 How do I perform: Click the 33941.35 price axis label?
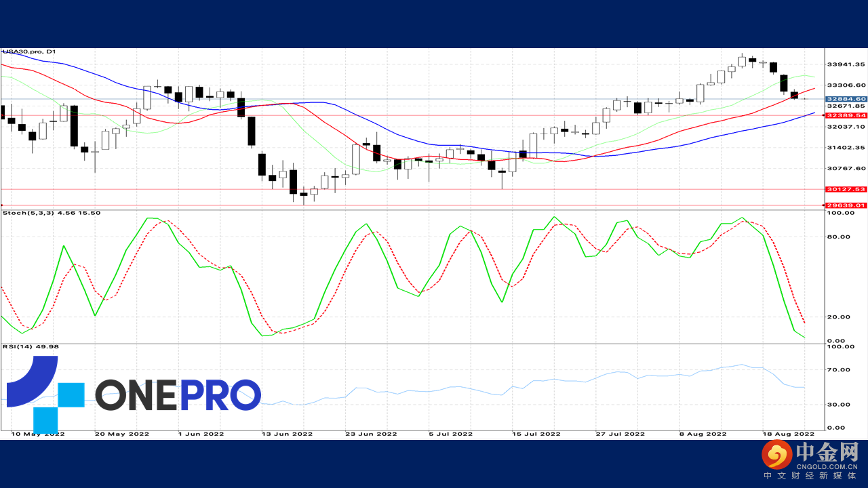(846, 64)
